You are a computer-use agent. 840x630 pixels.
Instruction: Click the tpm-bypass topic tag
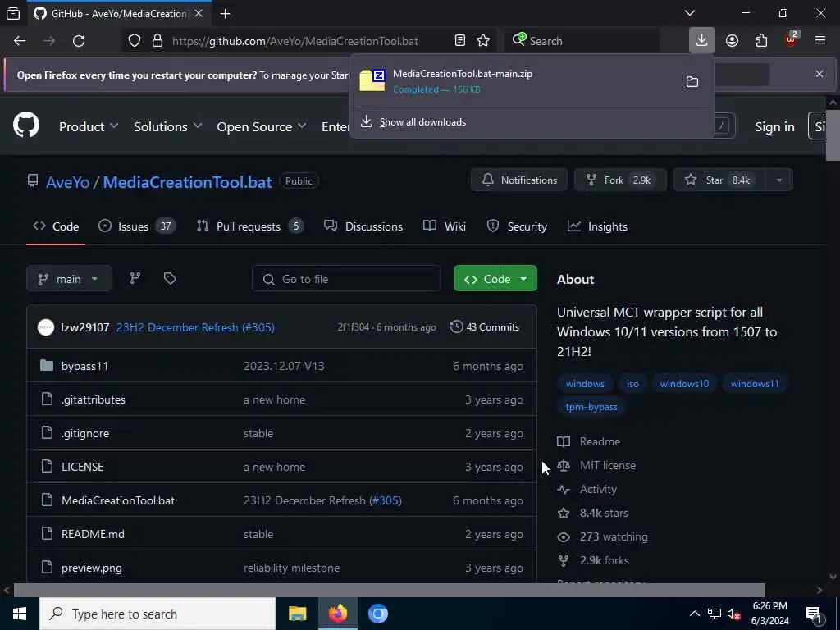tap(591, 407)
